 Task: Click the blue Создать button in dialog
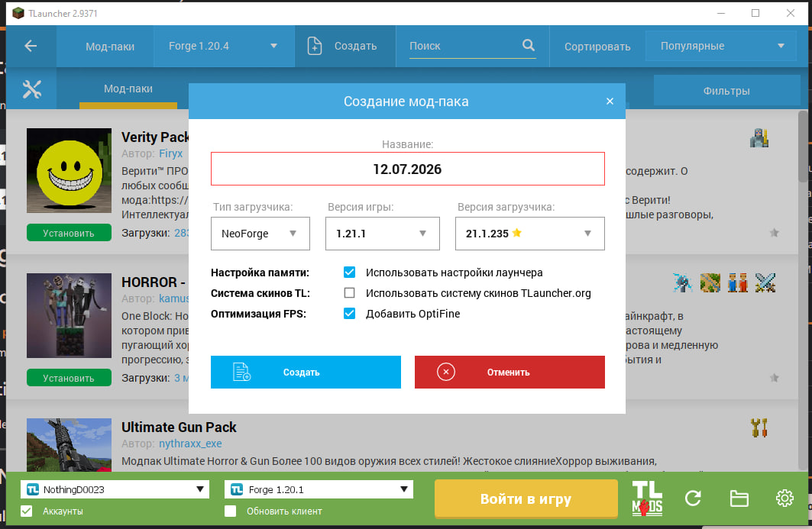point(306,373)
